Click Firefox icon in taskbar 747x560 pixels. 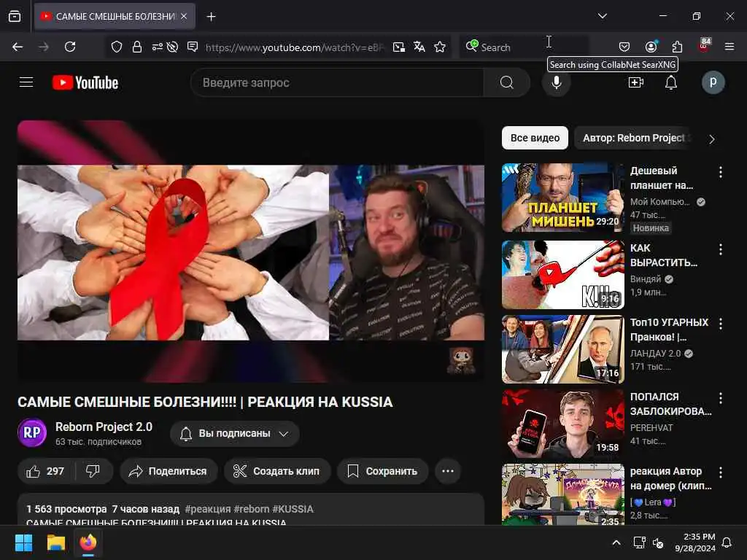(88, 542)
